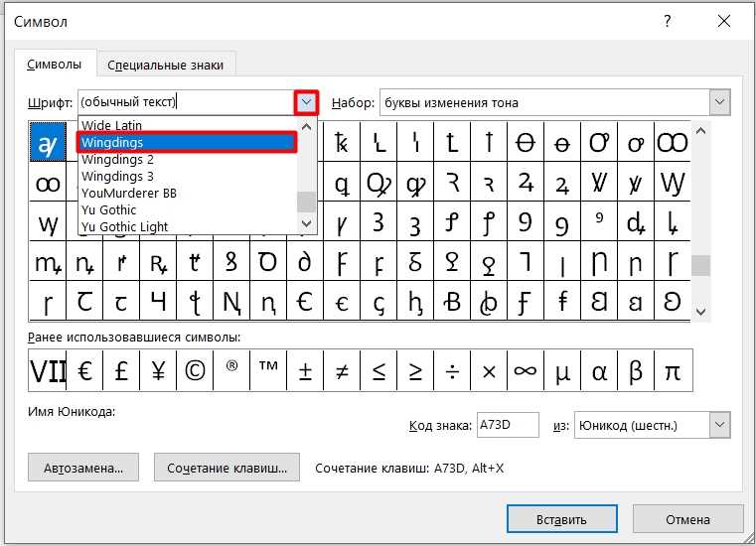Choose the alpha α recent symbol

599,370
